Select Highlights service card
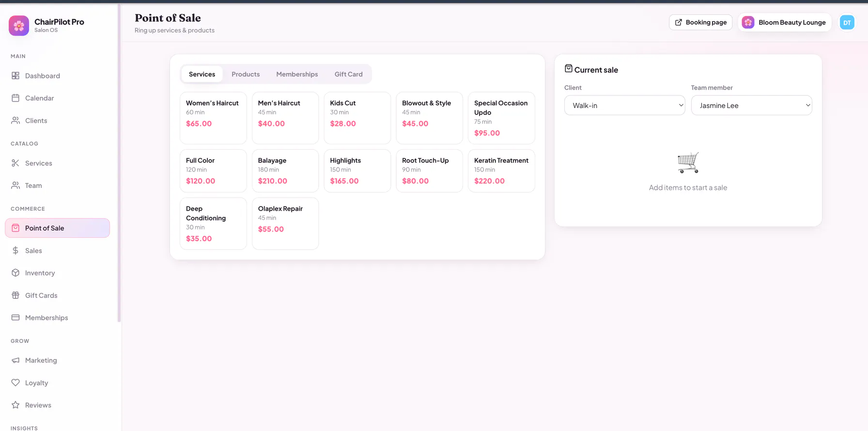The width and height of the screenshot is (868, 431). (x=357, y=171)
